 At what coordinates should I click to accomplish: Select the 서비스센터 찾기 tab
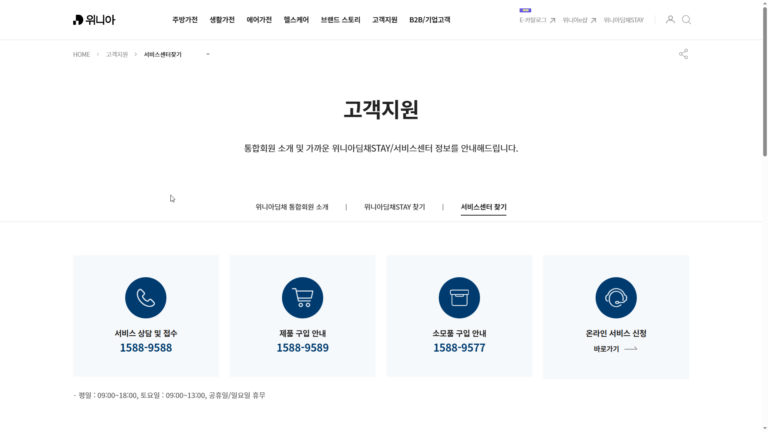pyautogui.click(x=483, y=207)
